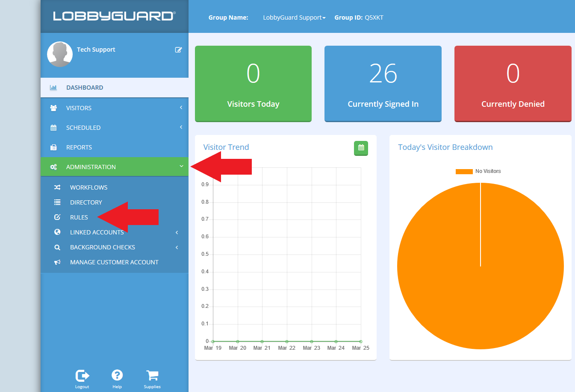575x392 pixels.
Task: Expand the Linked Accounts chevron
Action: coord(177,232)
